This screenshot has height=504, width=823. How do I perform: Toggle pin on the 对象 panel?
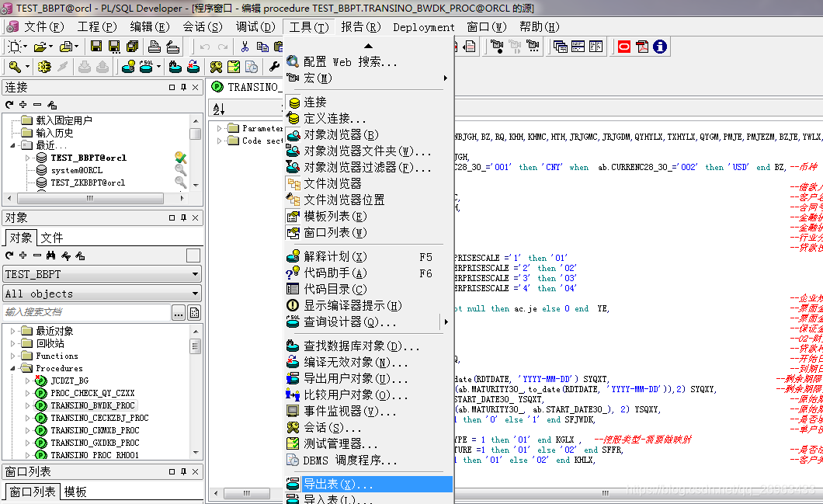coord(183,217)
